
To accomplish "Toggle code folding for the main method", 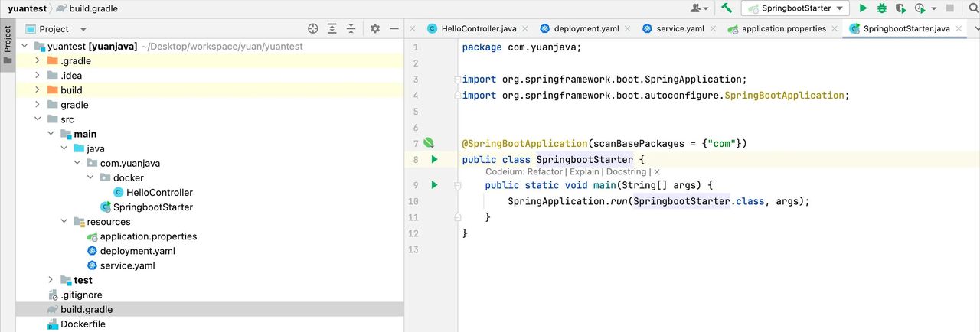I will tap(456, 185).
